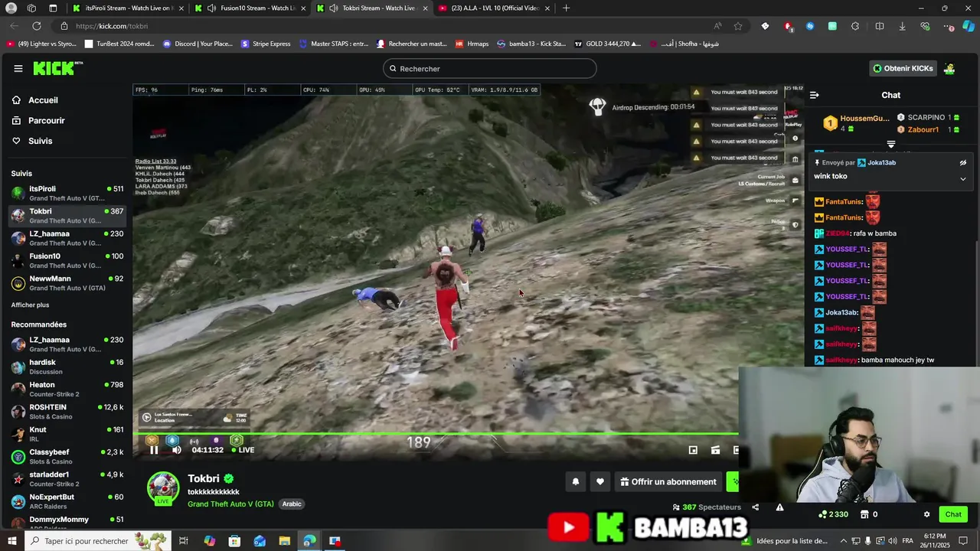This screenshot has height=551, width=980.
Task: Open browser downloads icon
Action: point(902,26)
